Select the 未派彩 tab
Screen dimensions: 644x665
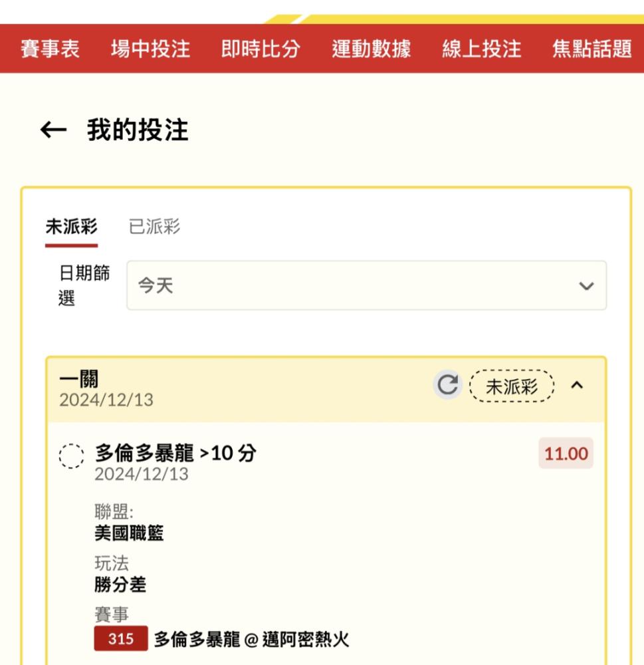[x=71, y=227]
